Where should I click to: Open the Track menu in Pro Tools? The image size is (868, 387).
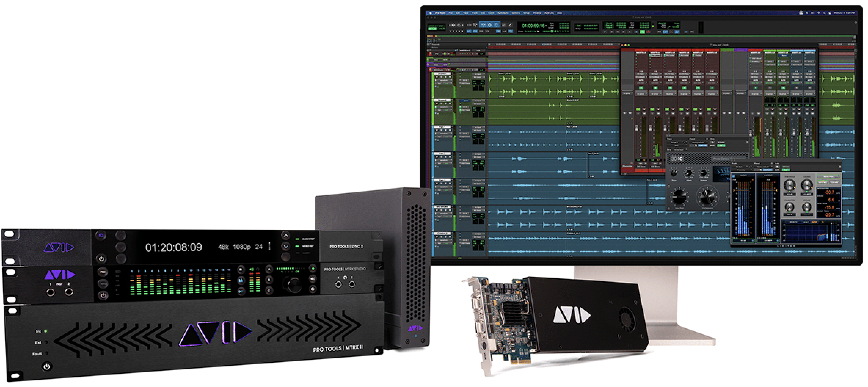475,13
